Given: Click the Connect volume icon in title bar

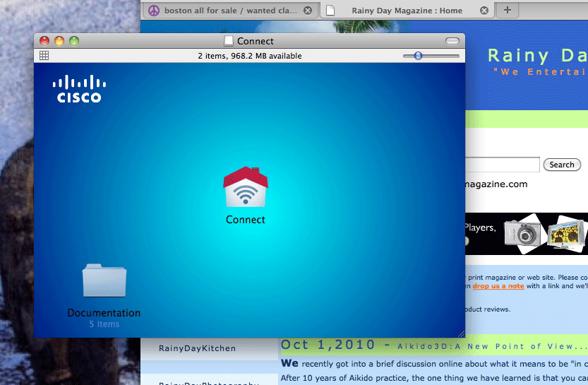Looking at the screenshot, I should (229, 41).
